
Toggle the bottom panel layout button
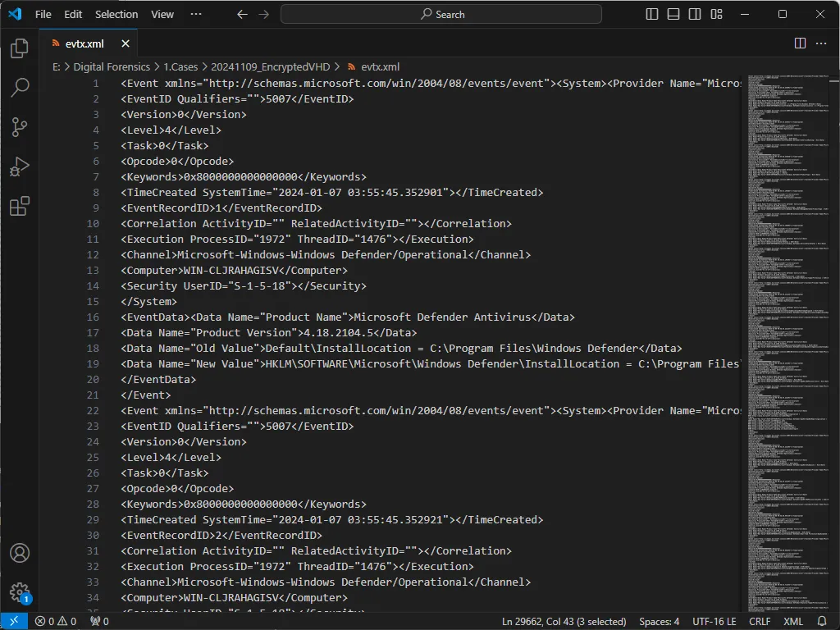673,14
